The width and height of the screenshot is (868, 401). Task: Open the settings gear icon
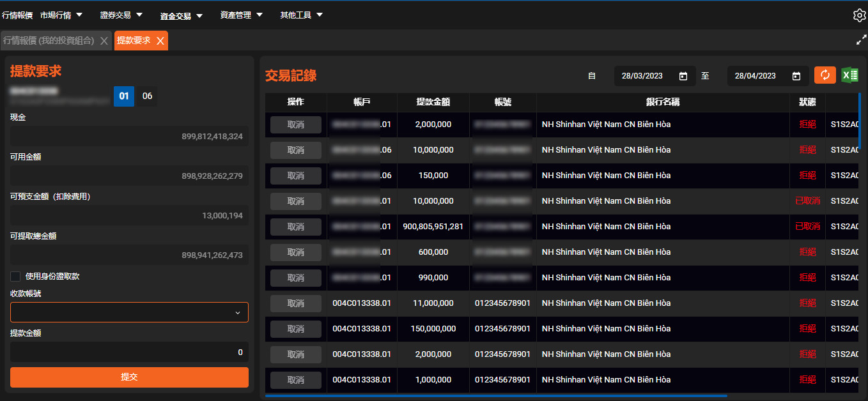tap(859, 15)
